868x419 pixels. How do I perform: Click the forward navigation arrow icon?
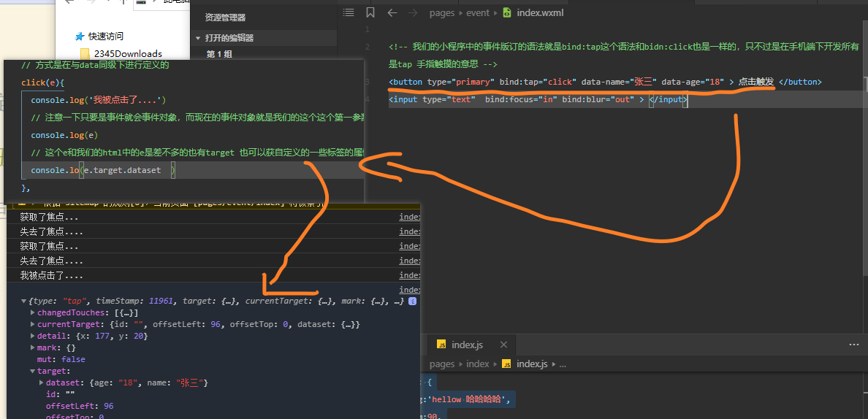coord(413,12)
